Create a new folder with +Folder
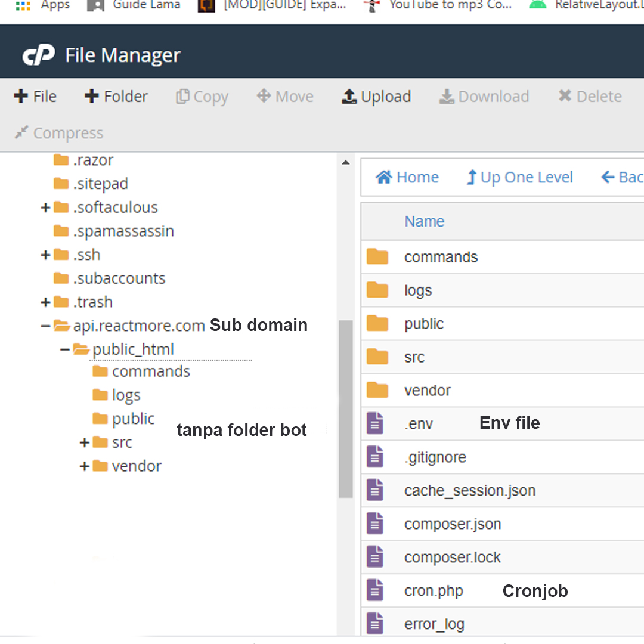 116,97
